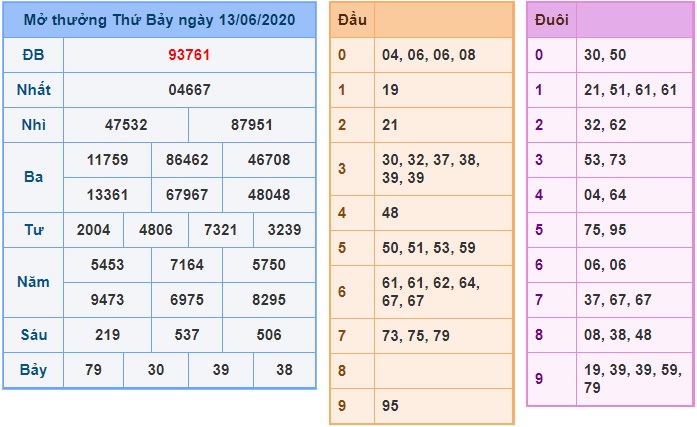Click the Tư prize number 2004
697x427 pixels.
[93, 230]
